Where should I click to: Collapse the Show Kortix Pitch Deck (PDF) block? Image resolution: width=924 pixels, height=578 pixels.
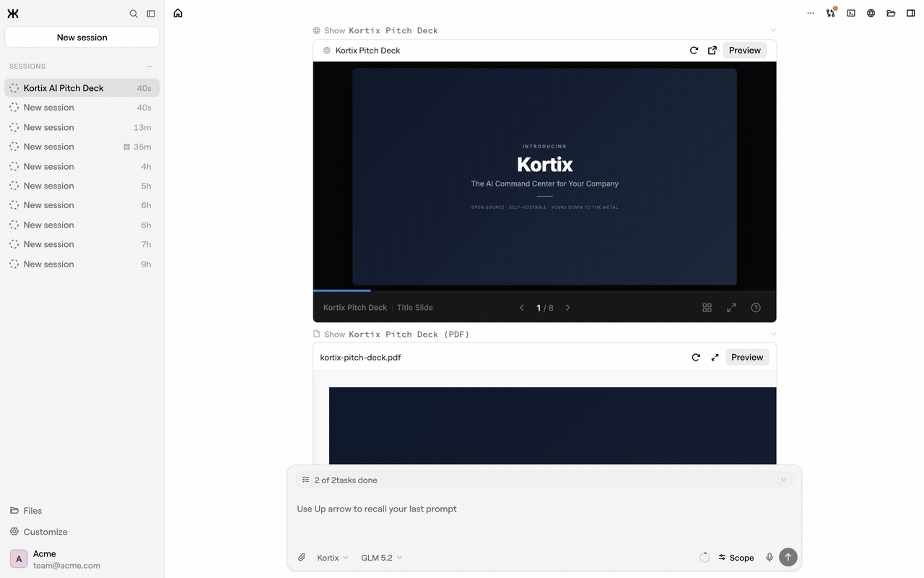coord(773,334)
